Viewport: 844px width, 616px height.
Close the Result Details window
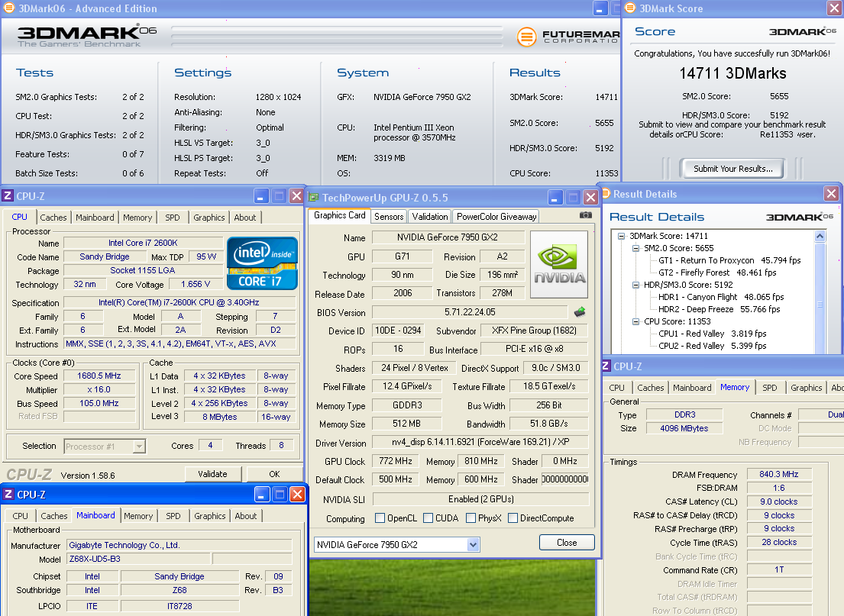pyautogui.click(x=832, y=194)
